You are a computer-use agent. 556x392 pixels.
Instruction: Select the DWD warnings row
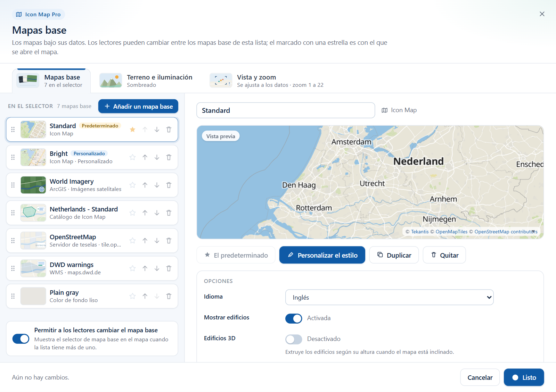click(x=92, y=268)
